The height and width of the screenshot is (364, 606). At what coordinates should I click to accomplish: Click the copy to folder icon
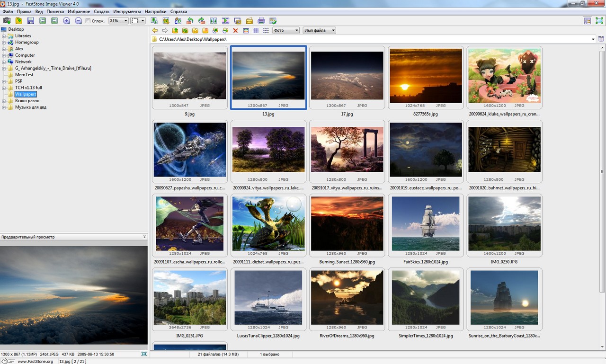[215, 30]
